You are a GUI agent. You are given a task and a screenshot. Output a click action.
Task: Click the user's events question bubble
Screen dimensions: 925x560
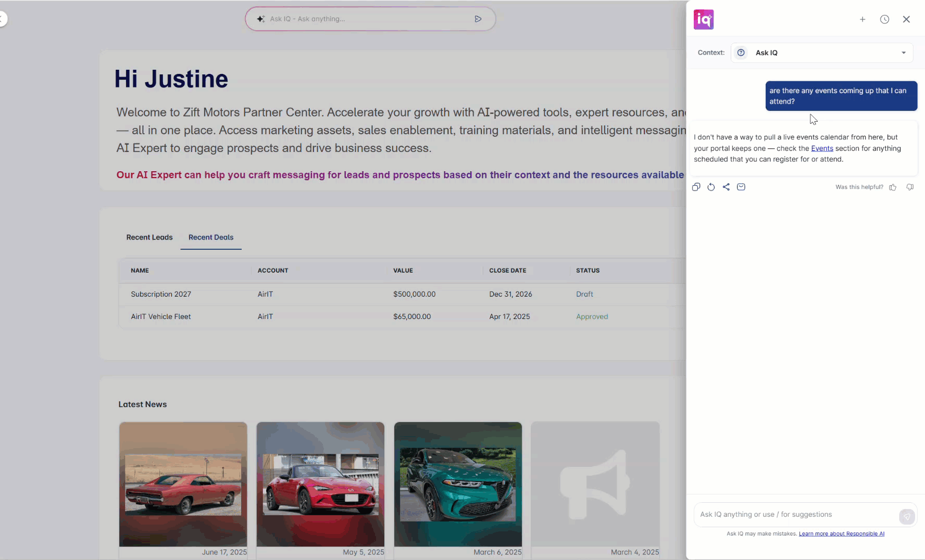click(841, 96)
